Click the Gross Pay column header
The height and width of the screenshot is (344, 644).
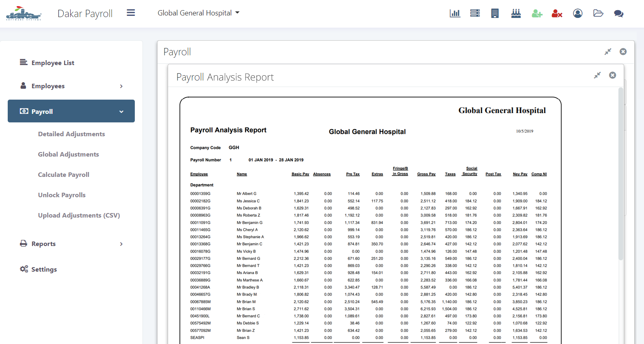coord(426,174)
